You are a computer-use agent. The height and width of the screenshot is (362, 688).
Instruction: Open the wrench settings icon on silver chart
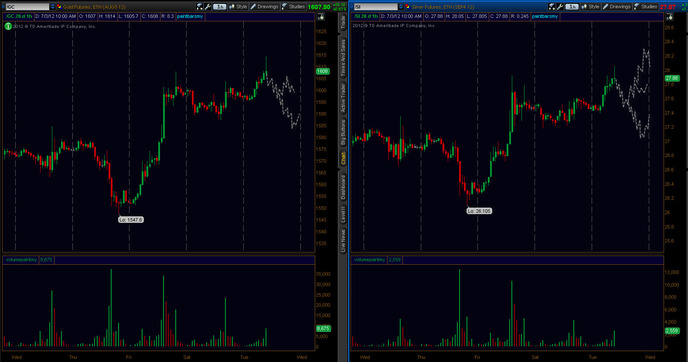click(560, 7)
